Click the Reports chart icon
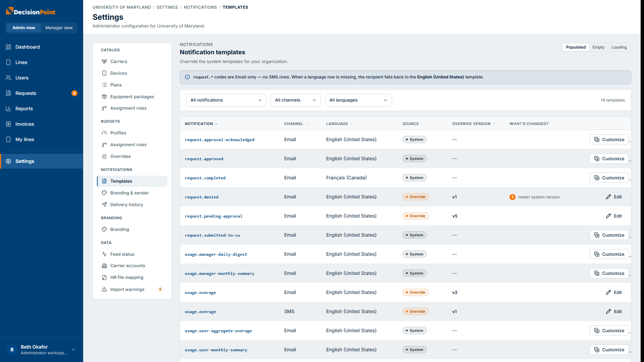The image size is (644, 362). (x=8, y=109)
